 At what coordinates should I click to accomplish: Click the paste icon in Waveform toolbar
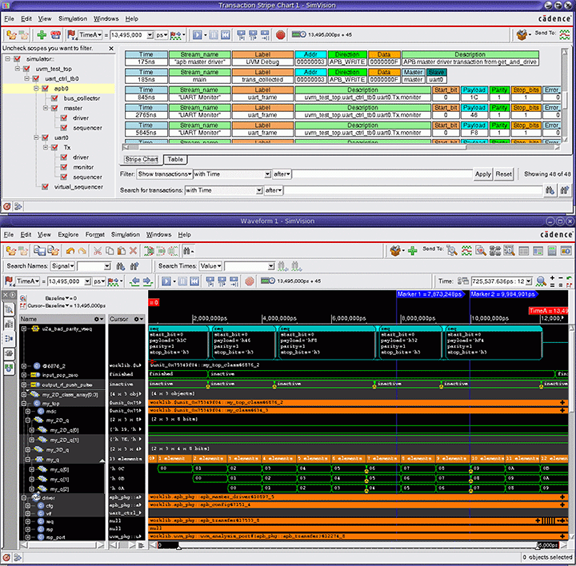(x=121, y=251)
